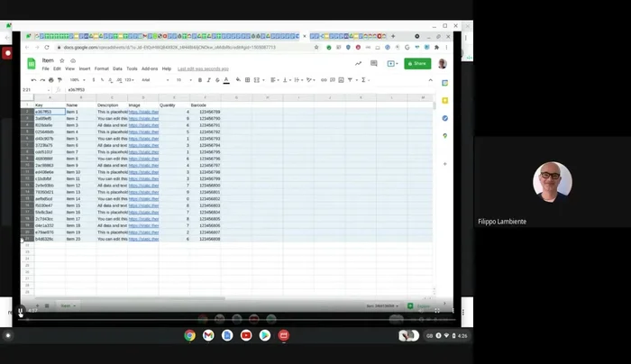This screenshot has width=631, height=364.
Task: Open the Insert menu
Action: point(85,68)
